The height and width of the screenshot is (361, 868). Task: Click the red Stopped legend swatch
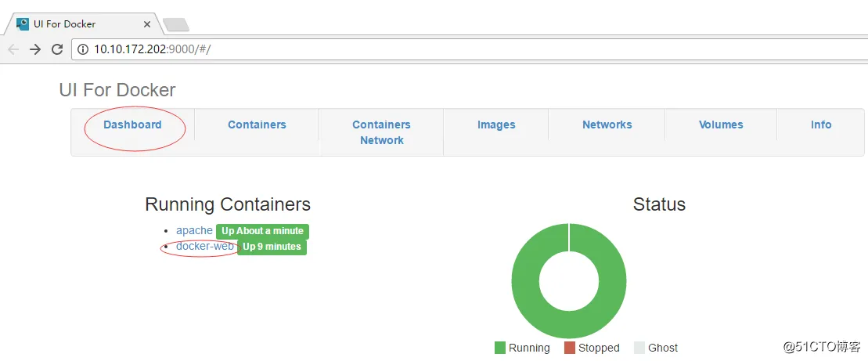(x=570, y=348)
